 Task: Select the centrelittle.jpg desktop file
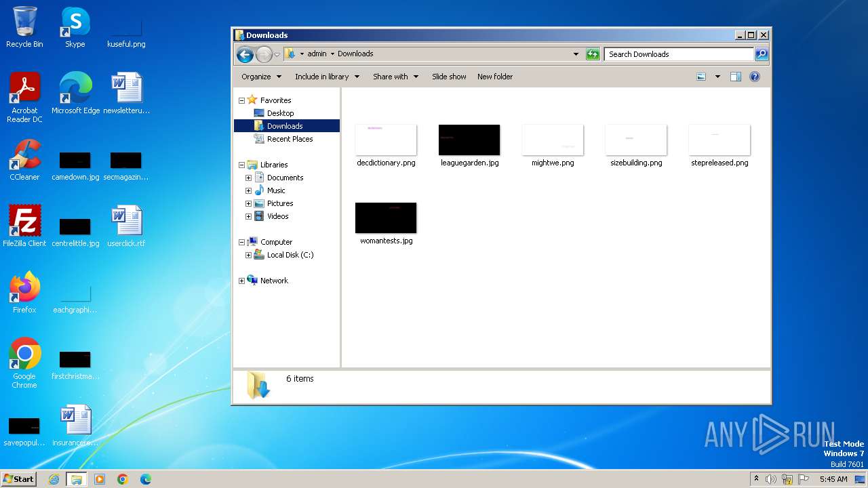75,233
